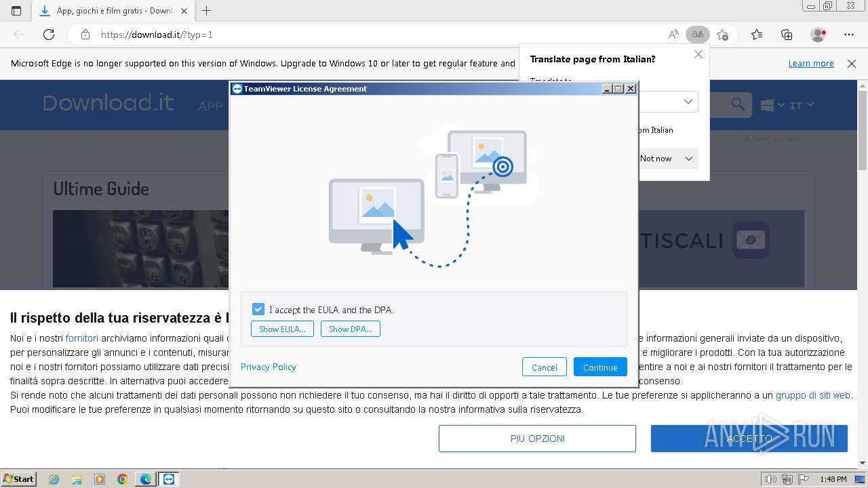Open the 'fornitori' link in privacy notice
The image size is (868, 488).
82,338
